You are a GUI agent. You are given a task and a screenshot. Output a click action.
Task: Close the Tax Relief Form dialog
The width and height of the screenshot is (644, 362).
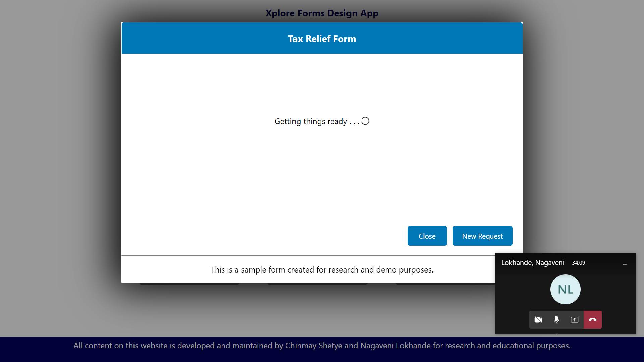click(x=427, y=236)
